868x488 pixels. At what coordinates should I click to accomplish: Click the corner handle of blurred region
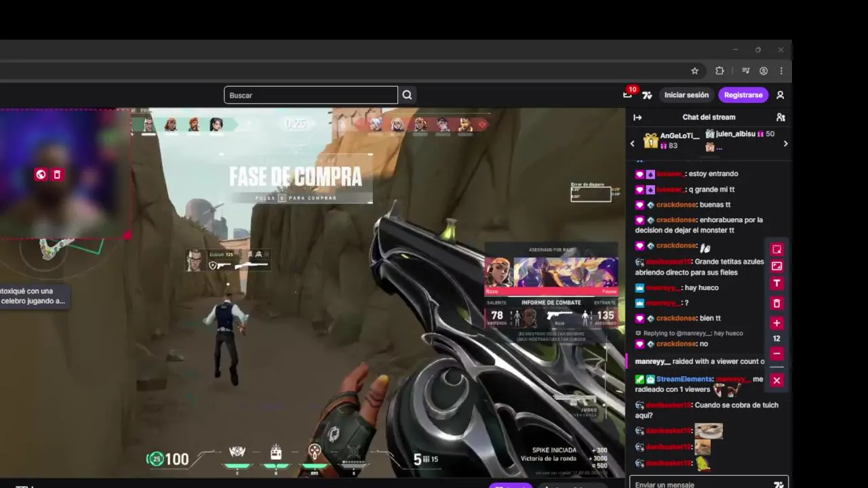click(x=127, y=235)
